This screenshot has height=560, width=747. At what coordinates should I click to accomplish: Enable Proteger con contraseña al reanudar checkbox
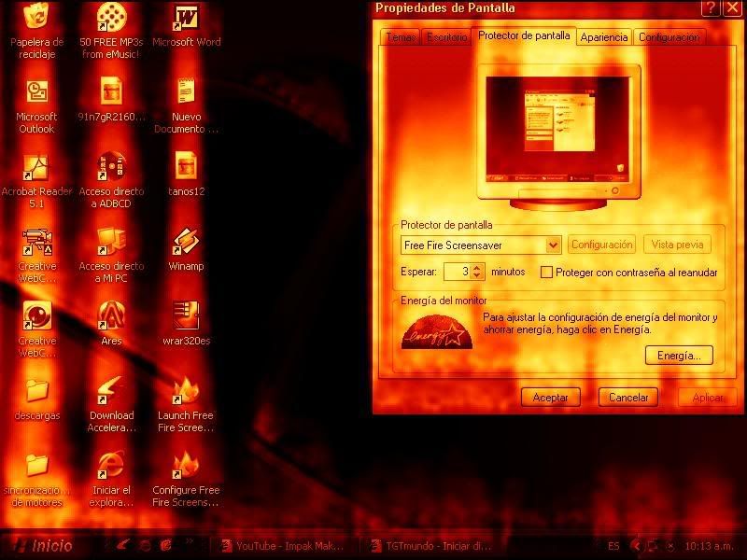point(547,273)
